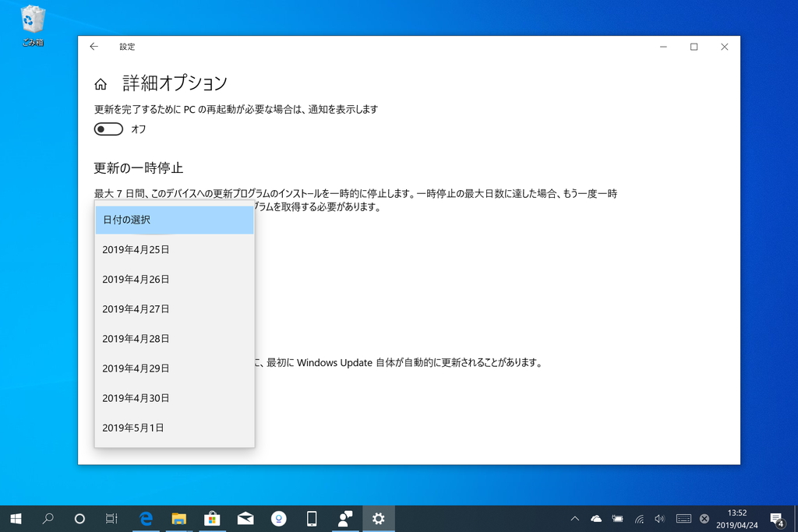The width and height of the screenshot is (798, 532).
Task: Open Task View on the taskbar
Action: [x=111, y=518]
